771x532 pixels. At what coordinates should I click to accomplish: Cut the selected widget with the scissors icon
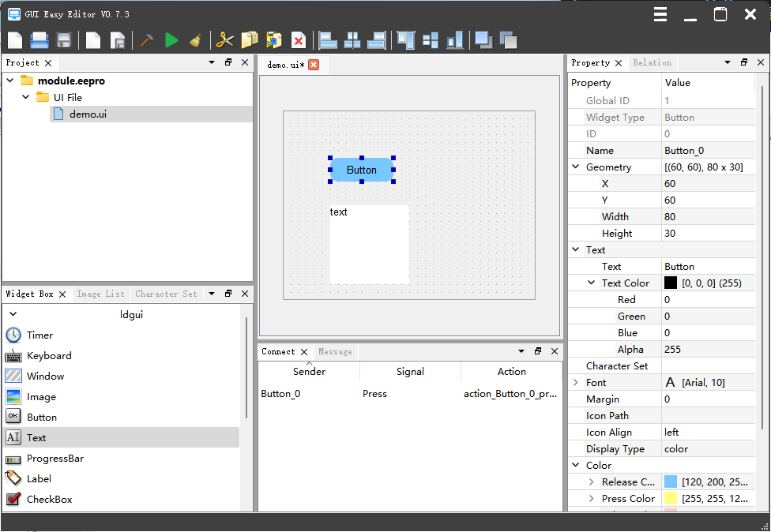[x=224, y=40]
